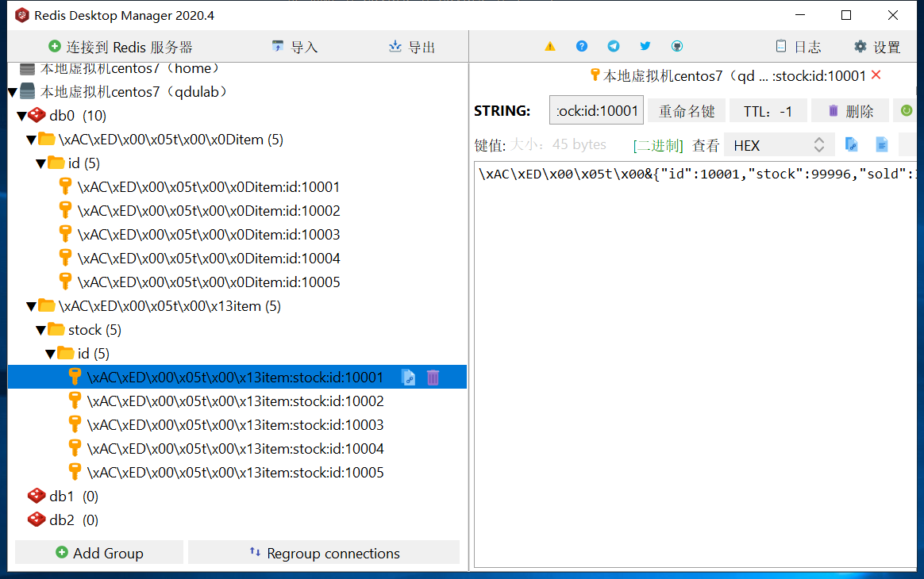Click the db2 red database icon

(37, 520)
